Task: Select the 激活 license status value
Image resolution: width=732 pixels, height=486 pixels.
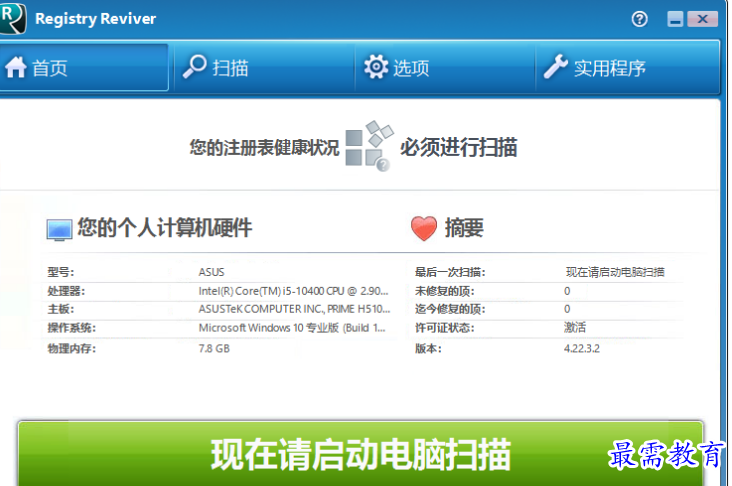Action: (575, 327)
